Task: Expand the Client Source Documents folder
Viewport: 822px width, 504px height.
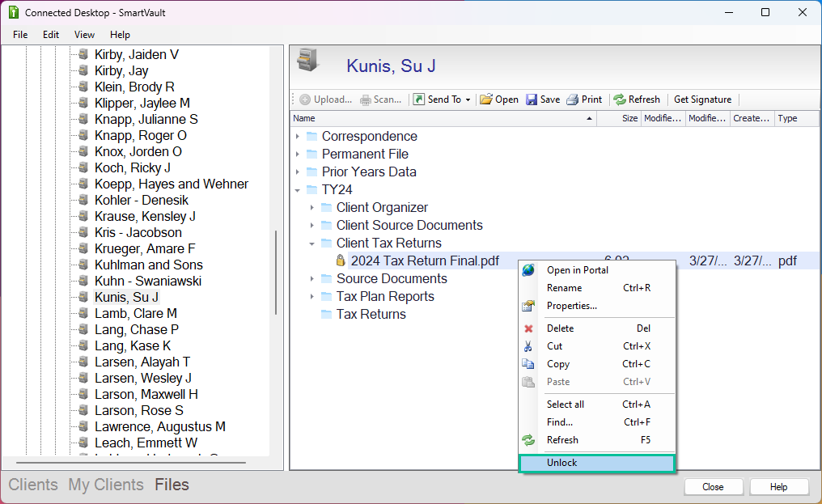Action: coord(312,226)
